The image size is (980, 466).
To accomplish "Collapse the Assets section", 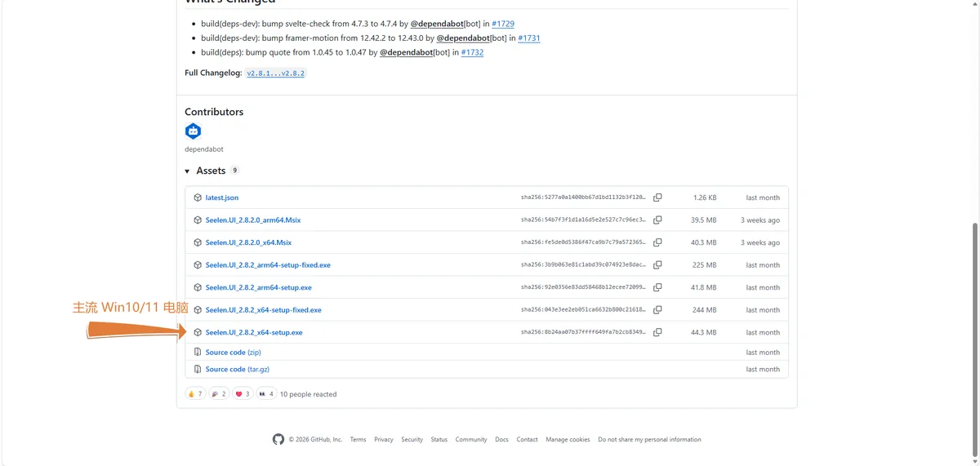I will [212, 171].
